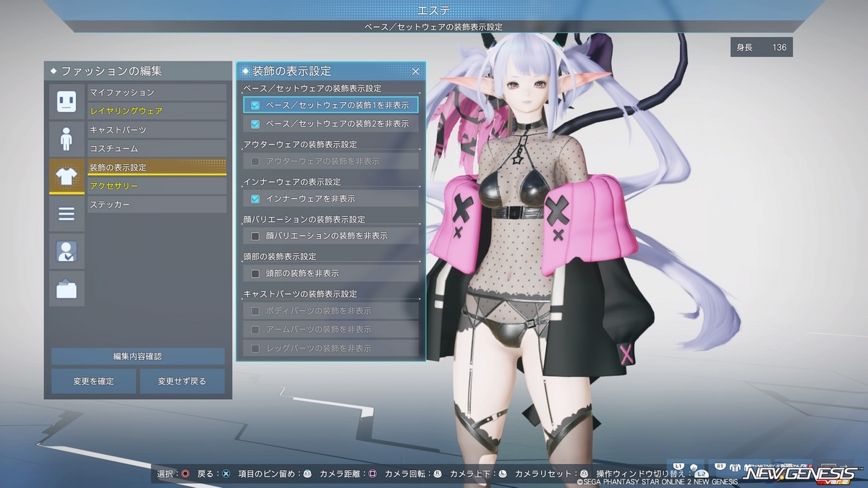
Task: Click the cross button icon beside 戻る
Action: click(226, 474)
